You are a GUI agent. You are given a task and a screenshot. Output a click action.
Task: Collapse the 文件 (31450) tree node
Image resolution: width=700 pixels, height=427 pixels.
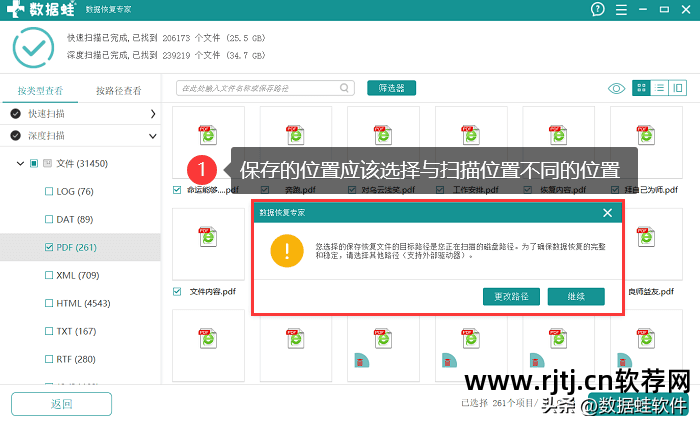20,163
